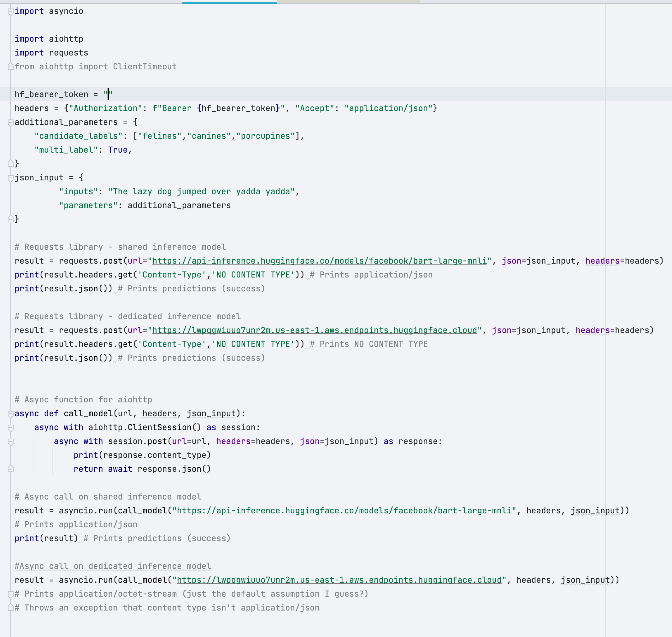The width and height of the screenshot is (672, 637).
Task: Open bart-large-mnli URL in requests.post call
Action: (x=319, y=261)
